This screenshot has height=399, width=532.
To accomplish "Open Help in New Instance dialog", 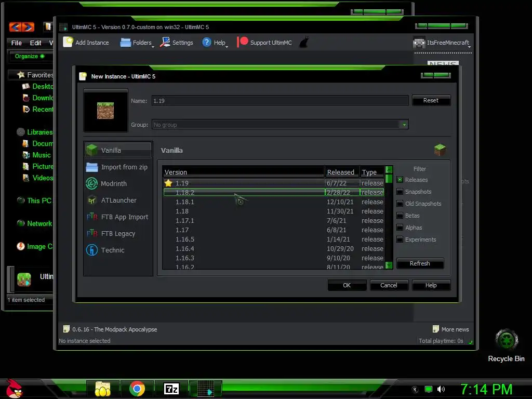I will (431, 285).
